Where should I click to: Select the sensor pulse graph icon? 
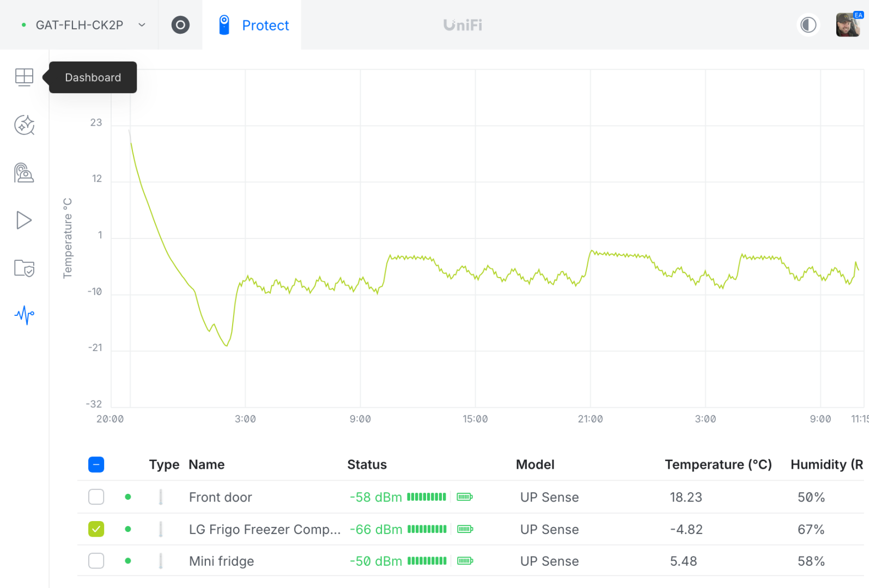click(24, 315)
